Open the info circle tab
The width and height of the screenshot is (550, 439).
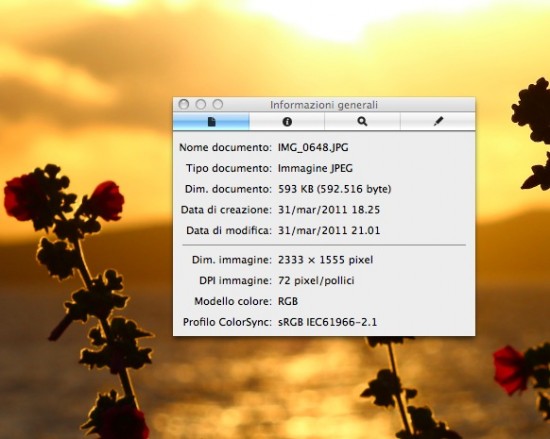pyautogui.click(x=287, y=121)
